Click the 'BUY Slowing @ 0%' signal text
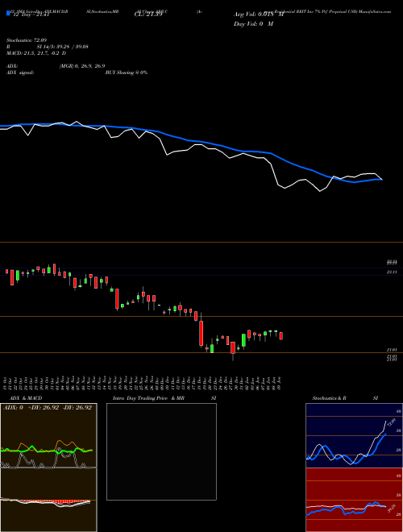403x532 pixels. click(x=127, y=73)
